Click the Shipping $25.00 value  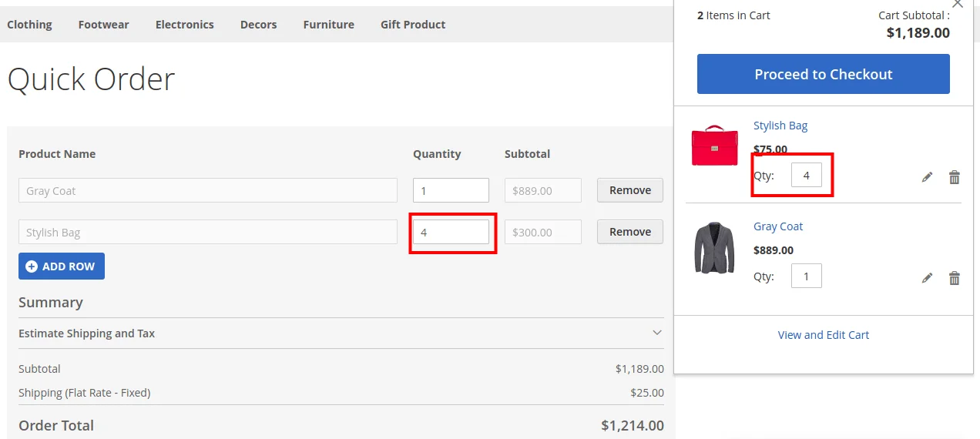pos(647,393)
